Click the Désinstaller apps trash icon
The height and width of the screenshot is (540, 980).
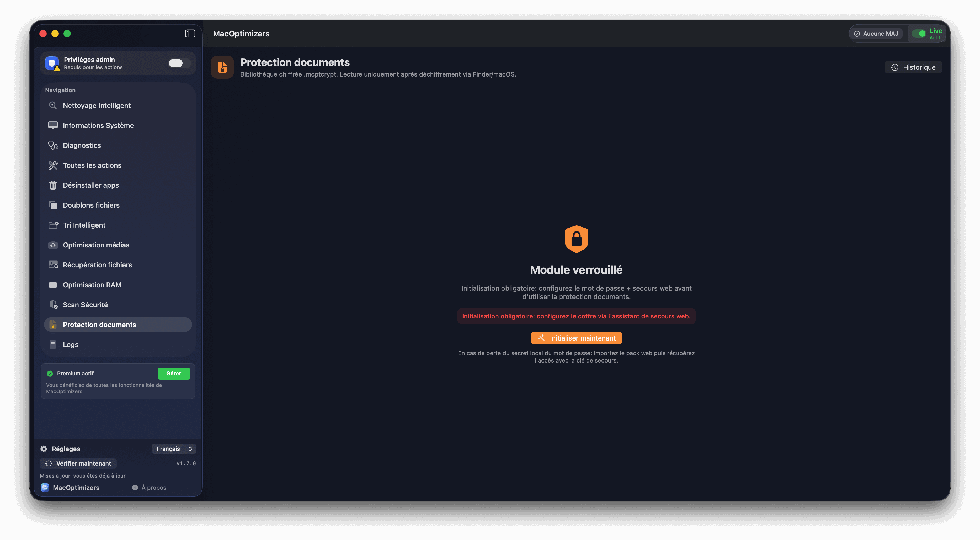pyautogui.click(x=53, y=185)
